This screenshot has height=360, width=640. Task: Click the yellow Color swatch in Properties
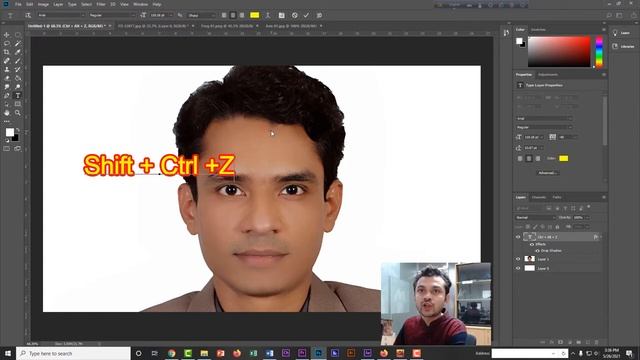coord(564,158)
